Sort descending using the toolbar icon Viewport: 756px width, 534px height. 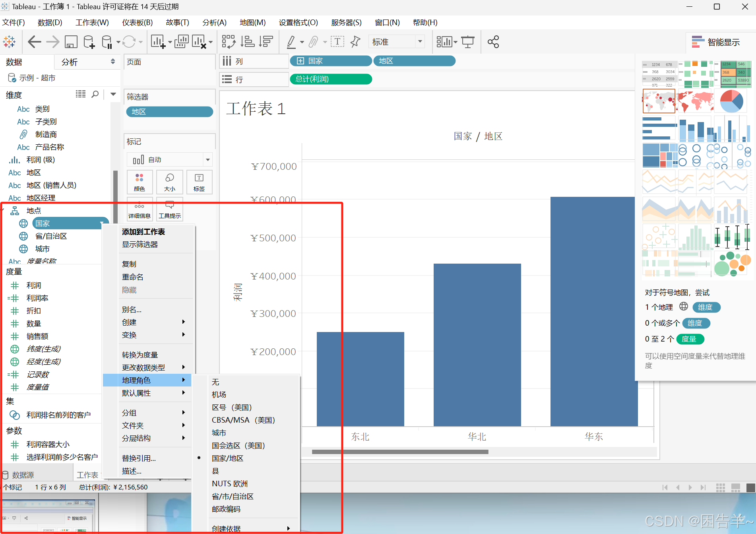(x=266, y=42)
